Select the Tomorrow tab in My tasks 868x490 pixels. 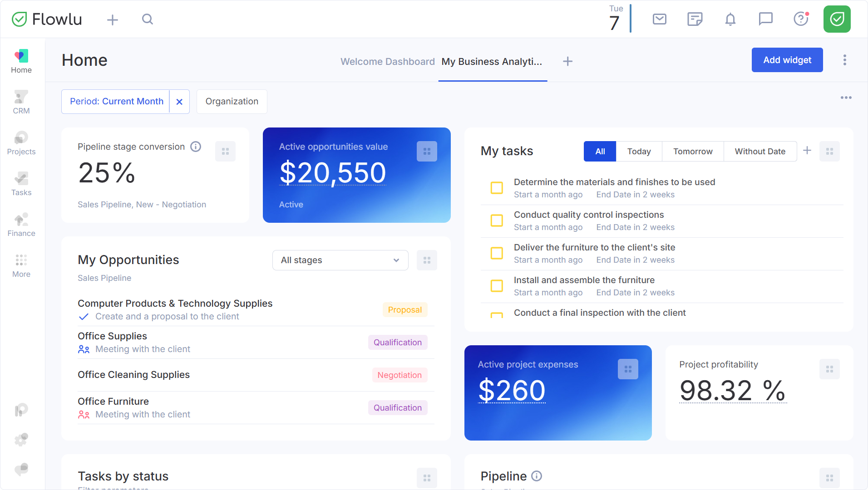(x=693, y=152)
